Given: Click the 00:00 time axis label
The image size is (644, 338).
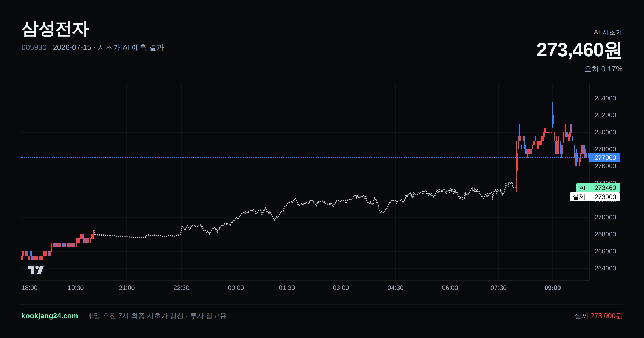Looking at the screenshot, I should click(236, 288).
